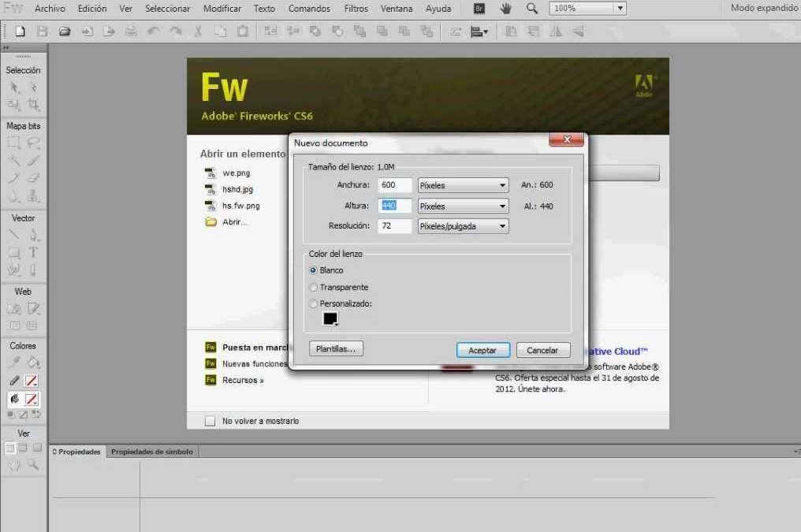Viewport: 801px width, 532px height.
Task: Click the Open folder toolbar icon
Action: click(x=65, y=32)
